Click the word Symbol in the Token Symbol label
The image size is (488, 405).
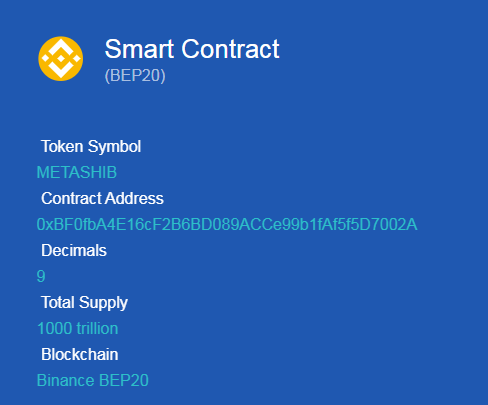[114, 146]
